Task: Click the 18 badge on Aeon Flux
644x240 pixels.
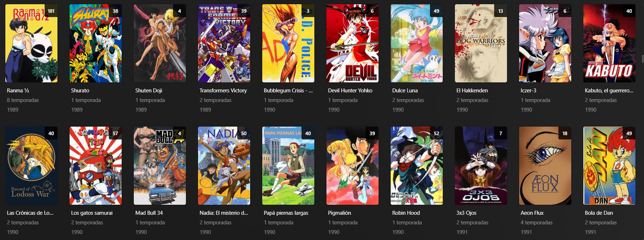Action: point(565,133)
